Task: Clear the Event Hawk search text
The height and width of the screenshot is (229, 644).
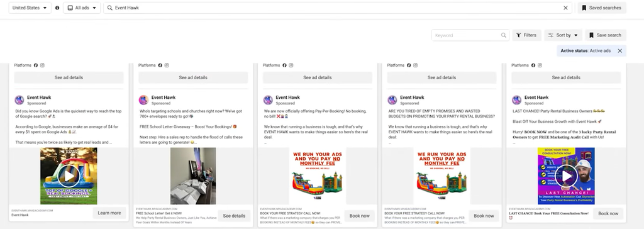Action: point(565,8)
